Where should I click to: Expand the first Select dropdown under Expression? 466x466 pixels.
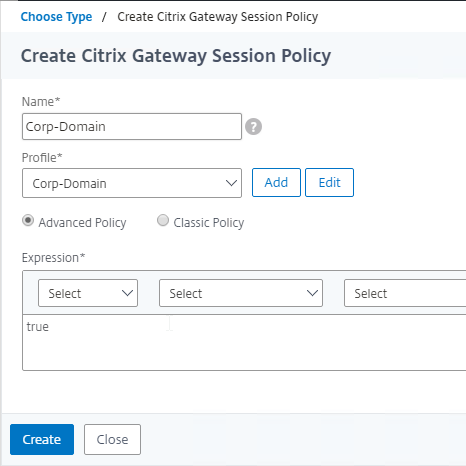88,293
